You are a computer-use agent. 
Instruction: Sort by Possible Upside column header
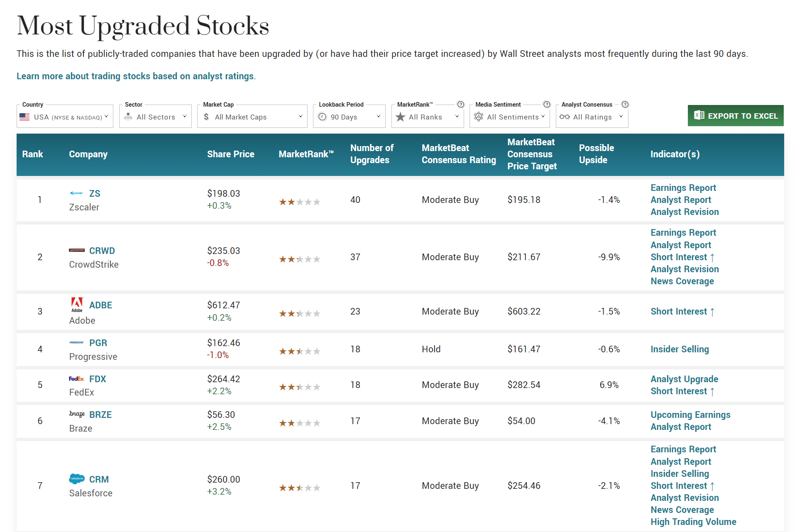(596, 154)
